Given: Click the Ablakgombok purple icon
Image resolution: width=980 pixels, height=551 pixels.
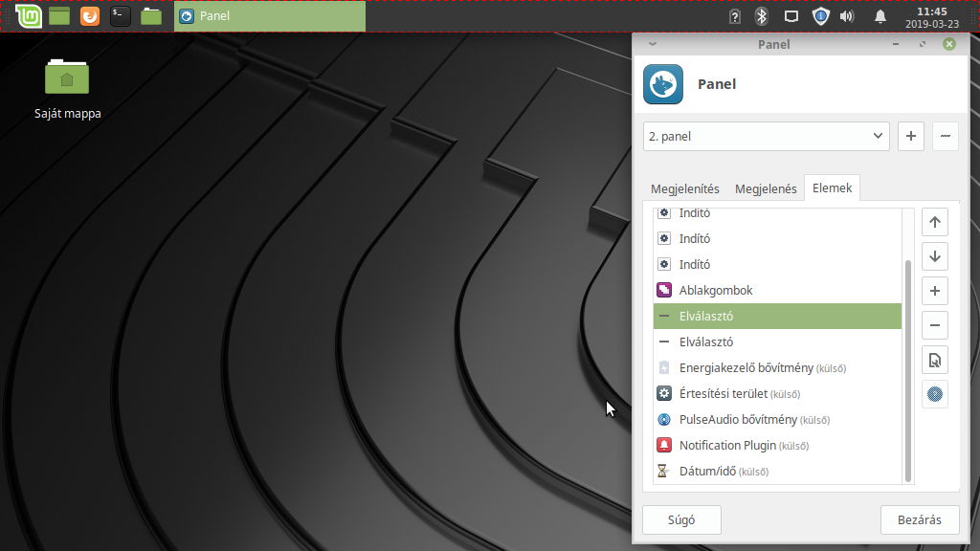Looking at the screenshot, I should click(664, 290).
